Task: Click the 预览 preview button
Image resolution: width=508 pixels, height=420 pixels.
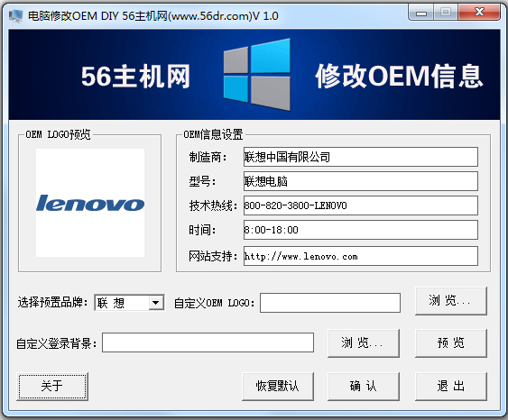Action: 450,343
